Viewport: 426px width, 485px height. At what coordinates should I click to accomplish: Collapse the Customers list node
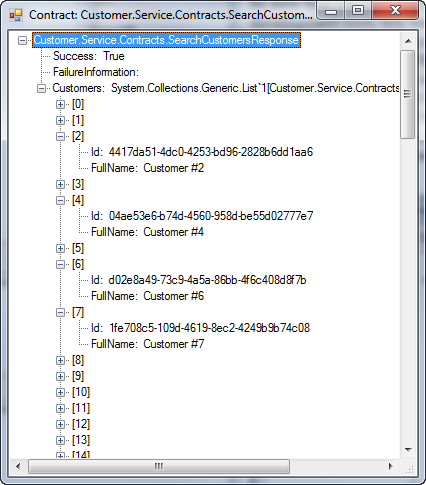(41, 89)
